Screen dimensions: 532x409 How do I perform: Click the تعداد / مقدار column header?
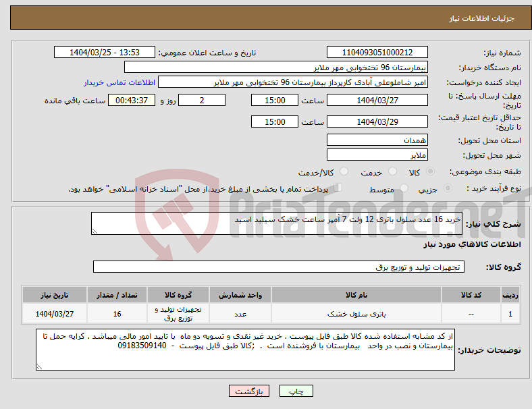117,295
